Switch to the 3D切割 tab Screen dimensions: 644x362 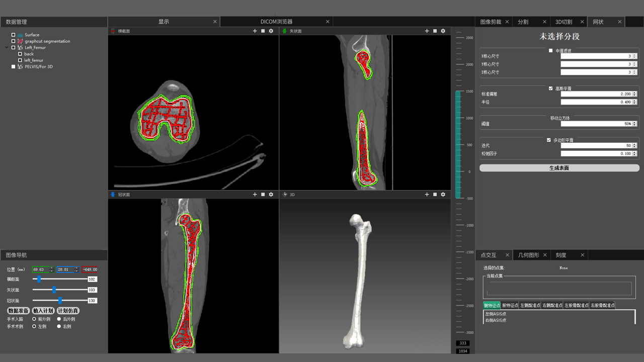click(563, 22)
